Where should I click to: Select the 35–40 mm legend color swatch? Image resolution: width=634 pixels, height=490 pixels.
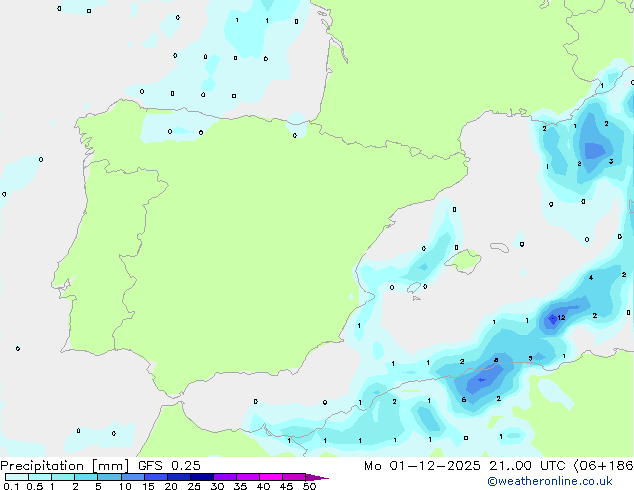tap(248, 477)
